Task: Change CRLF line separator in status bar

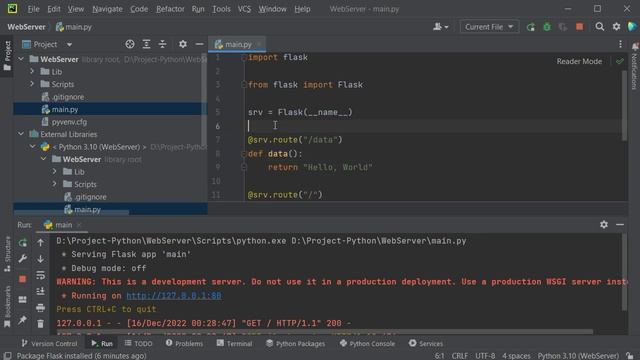Action: click(x=460, y=356)
